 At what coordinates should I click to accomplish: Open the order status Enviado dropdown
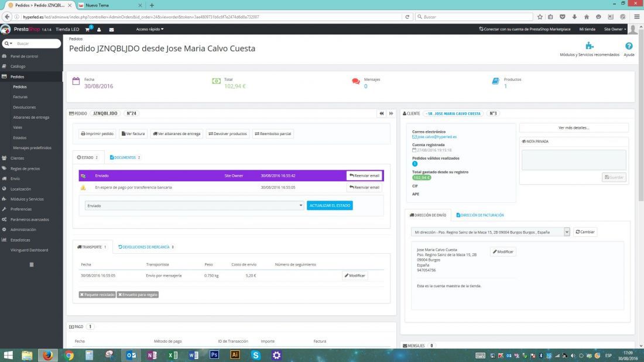(195, 206)
